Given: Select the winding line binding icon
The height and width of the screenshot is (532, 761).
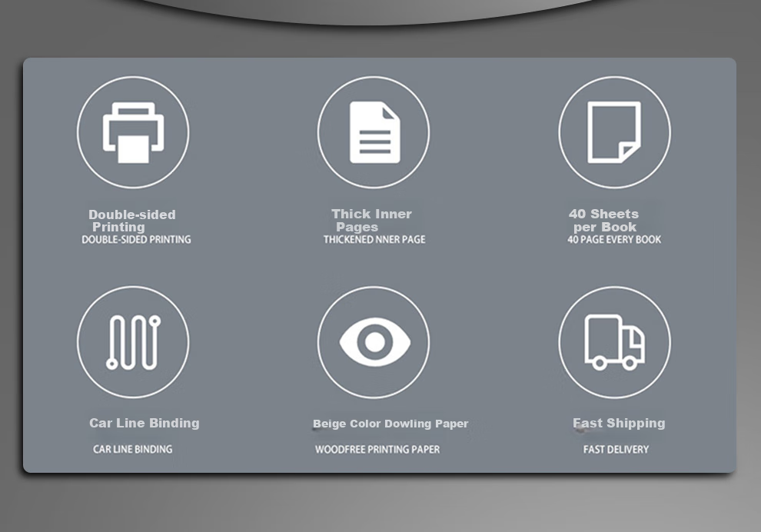Looking at the screenshot, I should pos(133,342).
